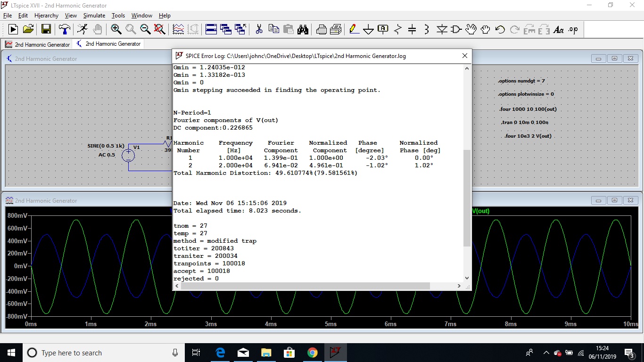Open the Component gate icon
644x362 pixels.
coord(456,29)
